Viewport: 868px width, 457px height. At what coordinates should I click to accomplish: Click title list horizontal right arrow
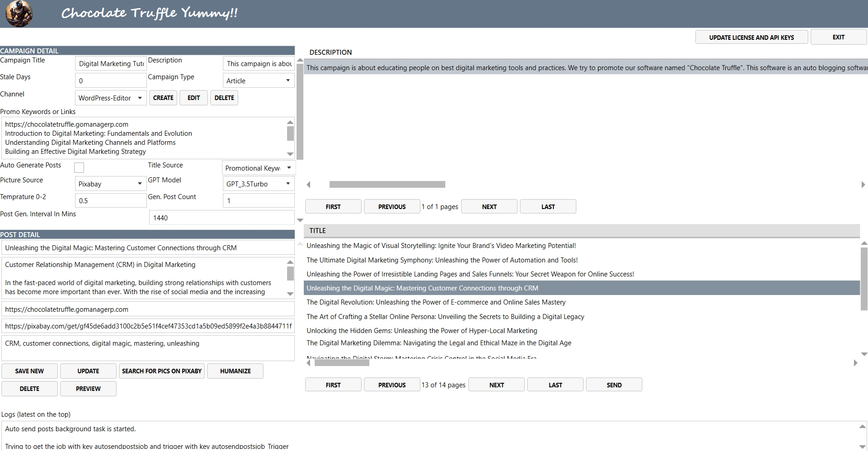(x=855, y=363)
